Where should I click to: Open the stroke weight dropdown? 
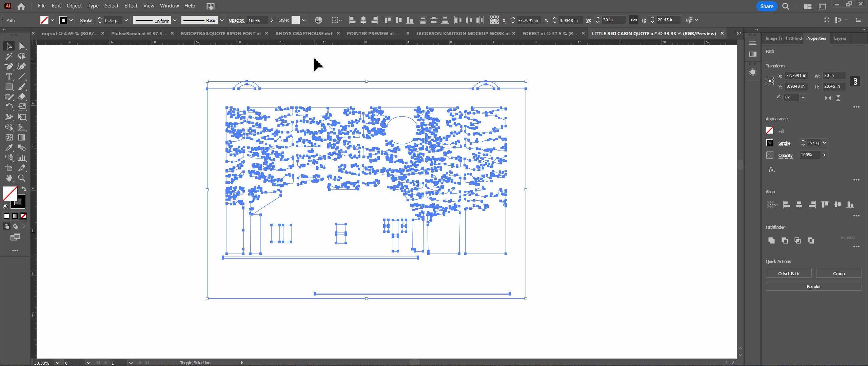coord(126,20)
